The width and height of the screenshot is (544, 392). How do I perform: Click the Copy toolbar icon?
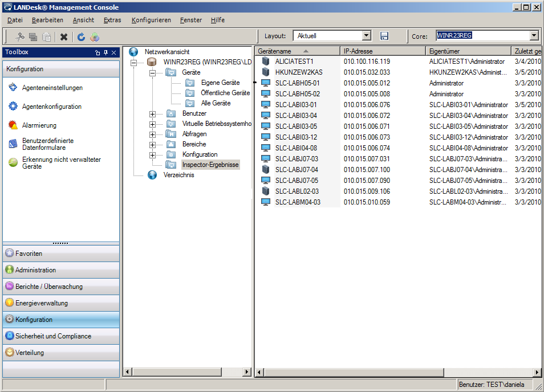33,36
